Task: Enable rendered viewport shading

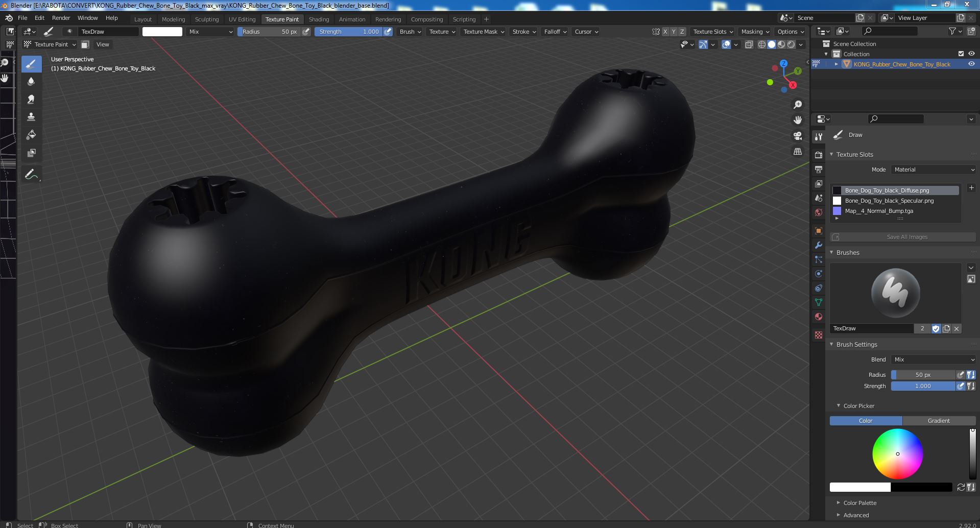Action: tap(791, 44)
